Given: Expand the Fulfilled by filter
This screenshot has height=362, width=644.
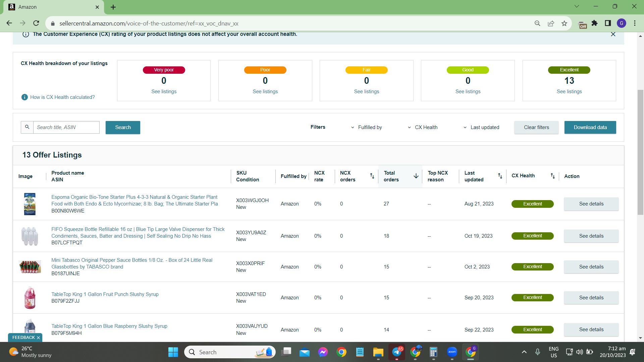Looking at the screenshot, I should click(x=367, y=127).
